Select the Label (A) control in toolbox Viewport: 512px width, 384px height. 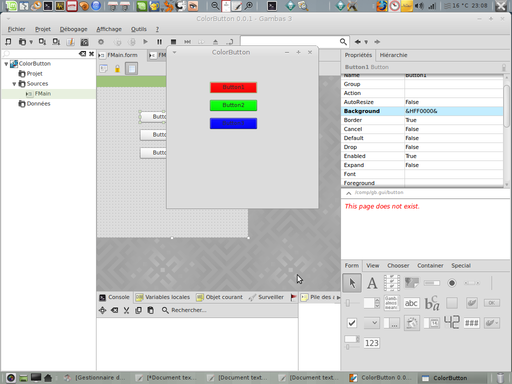click(x=372, y=283)
